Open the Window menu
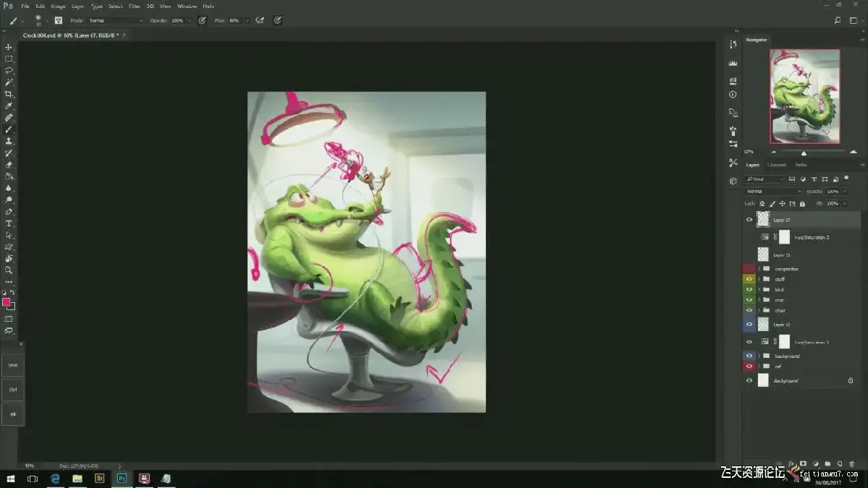Viewport: 868px width, 488px height. pyautogui.click(x=187, y=6)
